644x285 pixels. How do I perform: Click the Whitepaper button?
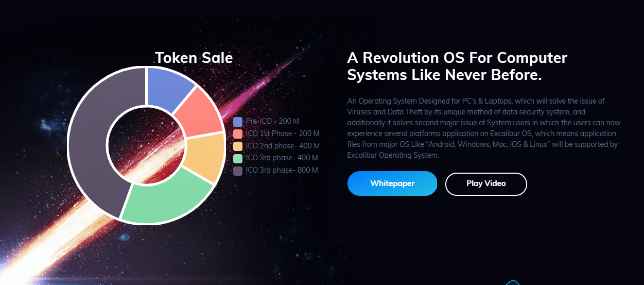point(392,183)
